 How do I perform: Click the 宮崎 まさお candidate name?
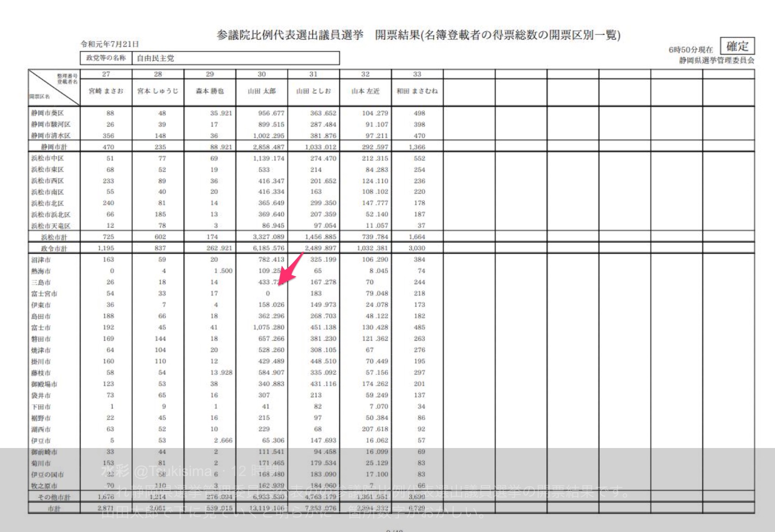[106, 91]
